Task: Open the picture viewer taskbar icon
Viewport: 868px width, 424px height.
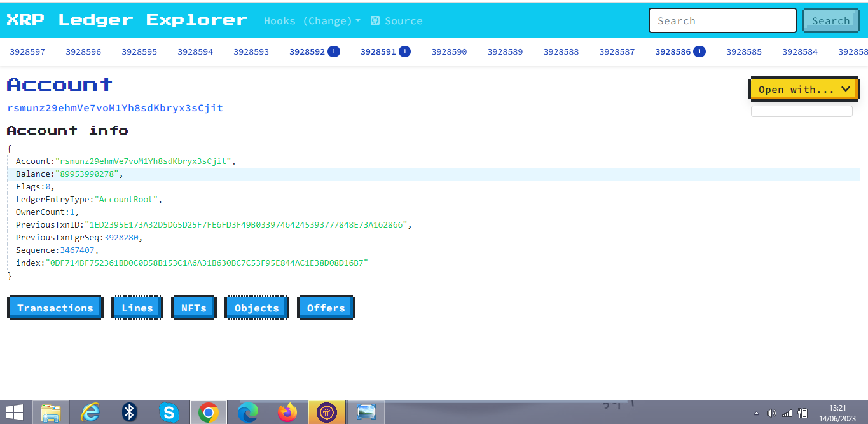Action: coord(366,413)
